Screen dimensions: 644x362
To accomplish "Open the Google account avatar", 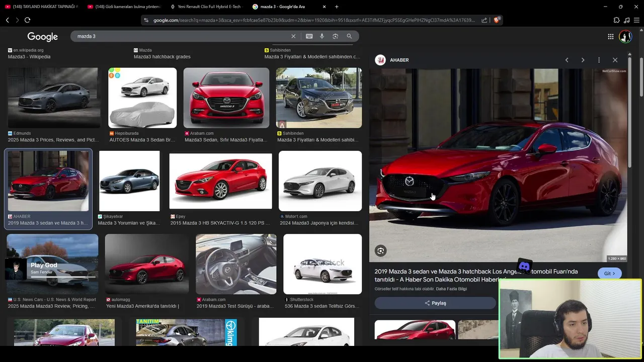I will click(x=625, y=36).
